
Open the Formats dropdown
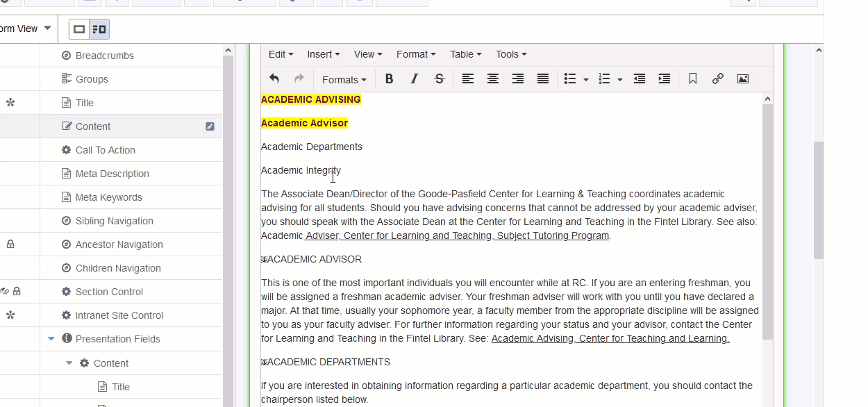point(344,80)
